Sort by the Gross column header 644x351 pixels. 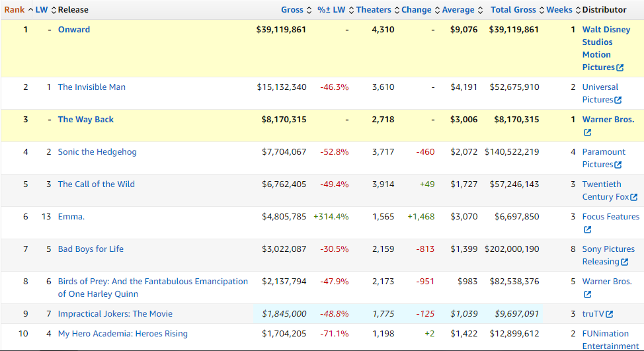point(292,10)
